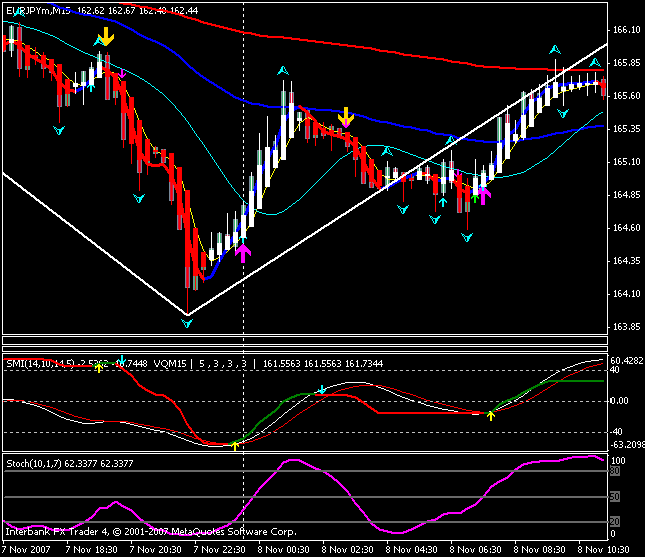Click the Stoch(10,1,7) indicator label
Image resolution: width=645 pixels, height=557 pixels.
(x=34, y=464)
